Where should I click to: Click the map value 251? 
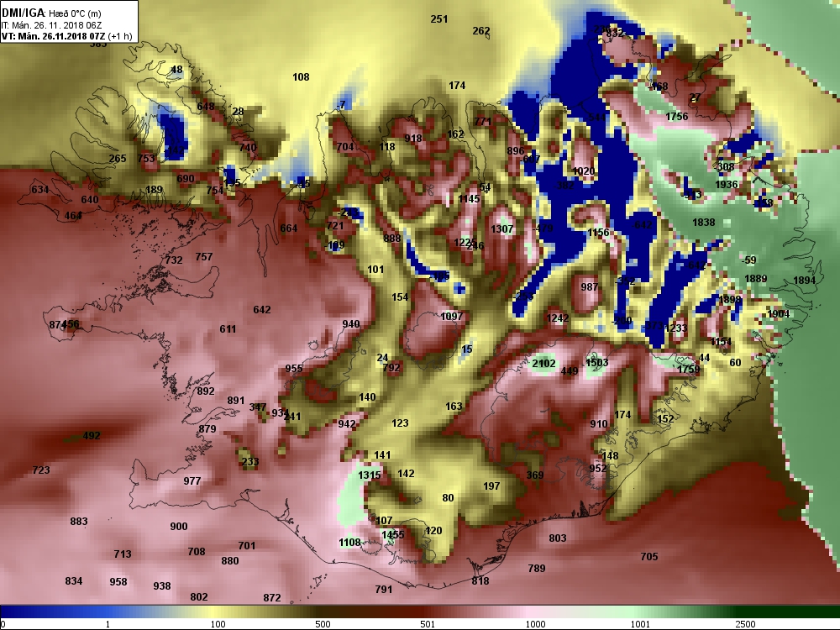(438, 18)
